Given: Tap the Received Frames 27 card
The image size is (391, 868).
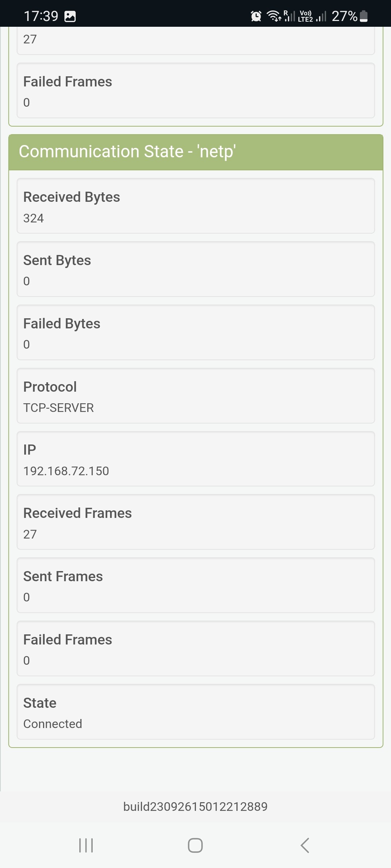Looking at the screenshot, I should tap(195, 522).
